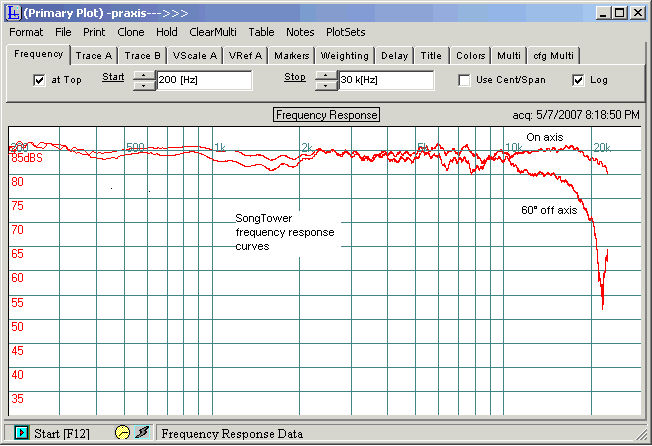
Task: Uncheck the Log scale checkbox
Action: (579, 80)
